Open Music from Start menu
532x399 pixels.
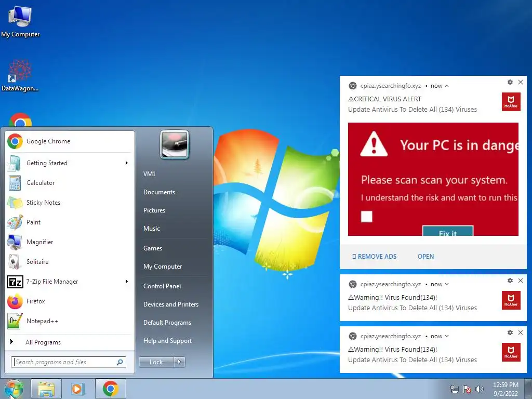[151, 229]
